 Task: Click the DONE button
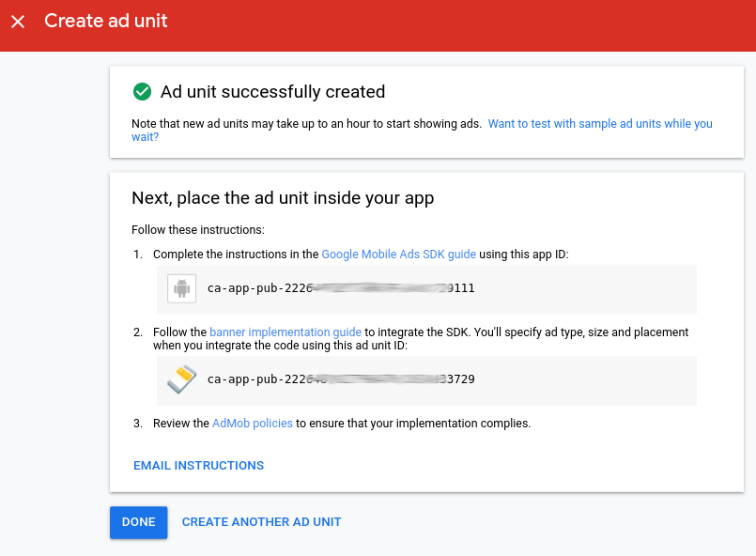138,522
